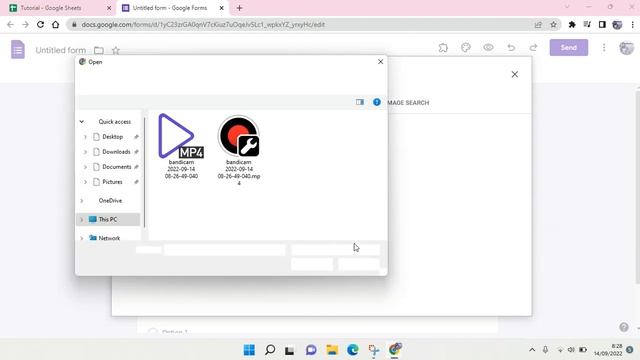Open Microsoft Edge from taskbar
Viewport: 640px width, 360px height.
pyautogui.click(x=353, y=350)
